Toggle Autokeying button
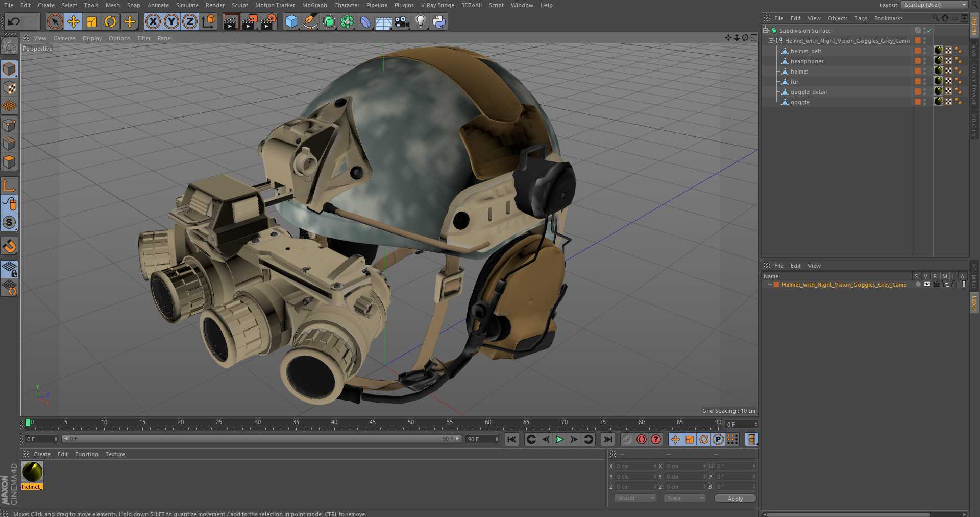The width and height of the screenshot is (980, 517). [x=642, y=439]
